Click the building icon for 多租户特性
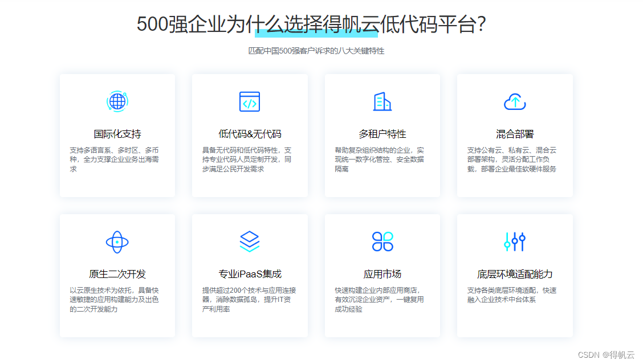Screen dimensions: 643x364 (x=382, y=101)
